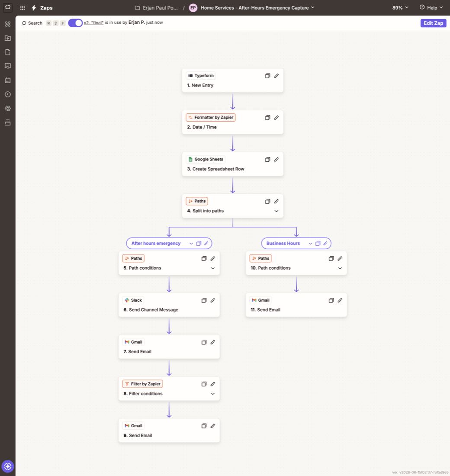Viewport: 450px width, 476px height.
Task: Click the "11. Send Email" step text
Action: point(265,310)
